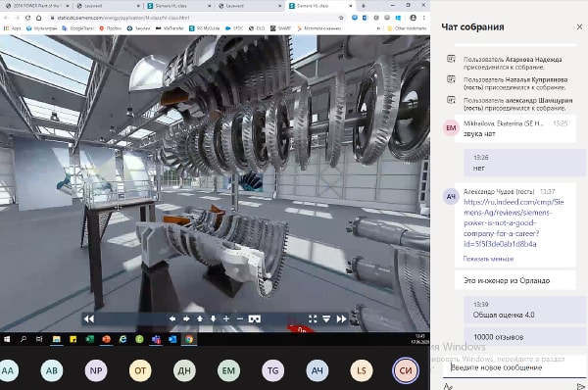Open participant СИ avatar

406,370
